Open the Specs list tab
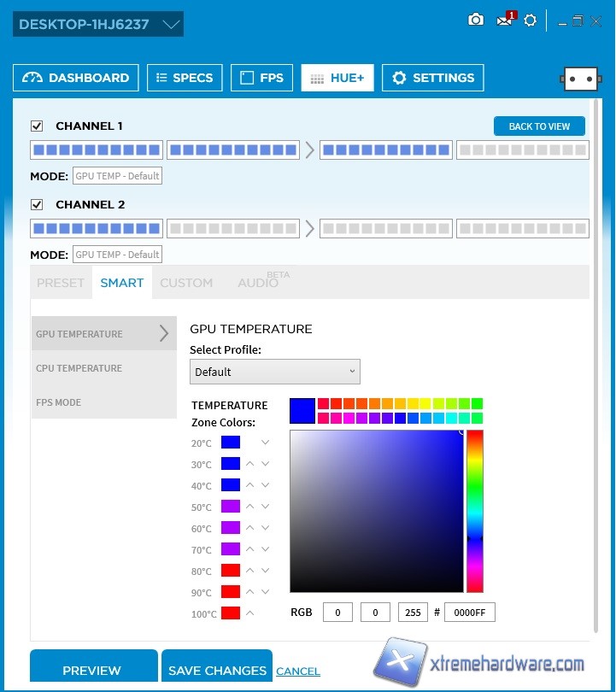Viewport: 616px width, 692px height. coord(185,78)
